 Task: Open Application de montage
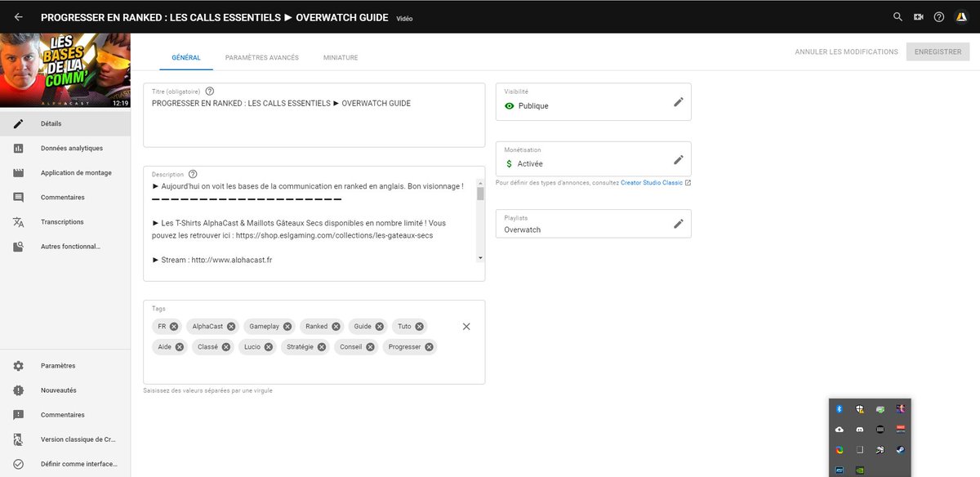tap(65, 173)
